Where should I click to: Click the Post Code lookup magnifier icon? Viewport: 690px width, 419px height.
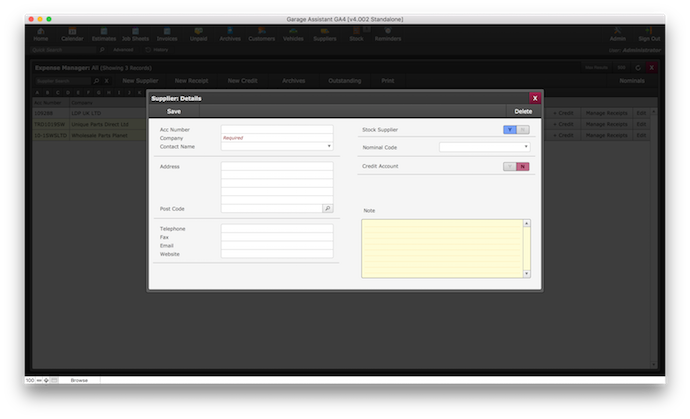click(327, 208)
